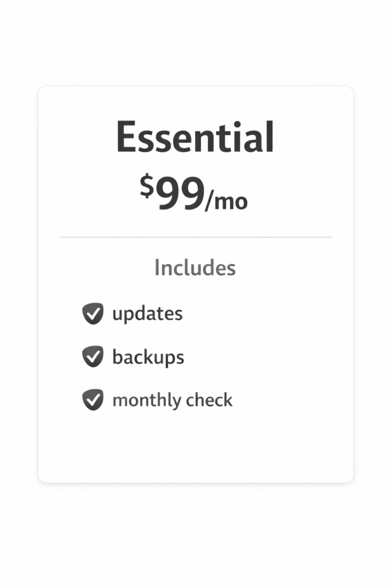Click the "Includes" section label

pyautogui.click(x=195, y=268)
